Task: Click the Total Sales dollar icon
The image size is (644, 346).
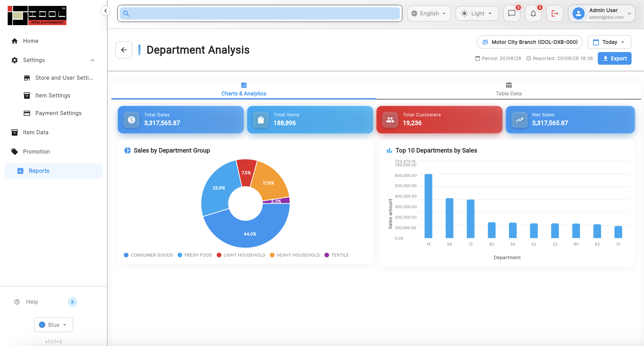Action: [x=132, y=120]
